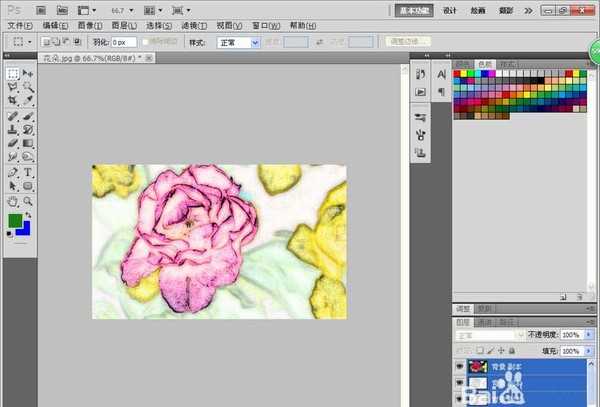600x407 pixels.
Task: Select the Rectangular Marquee tool
Action: click(12, 74)
